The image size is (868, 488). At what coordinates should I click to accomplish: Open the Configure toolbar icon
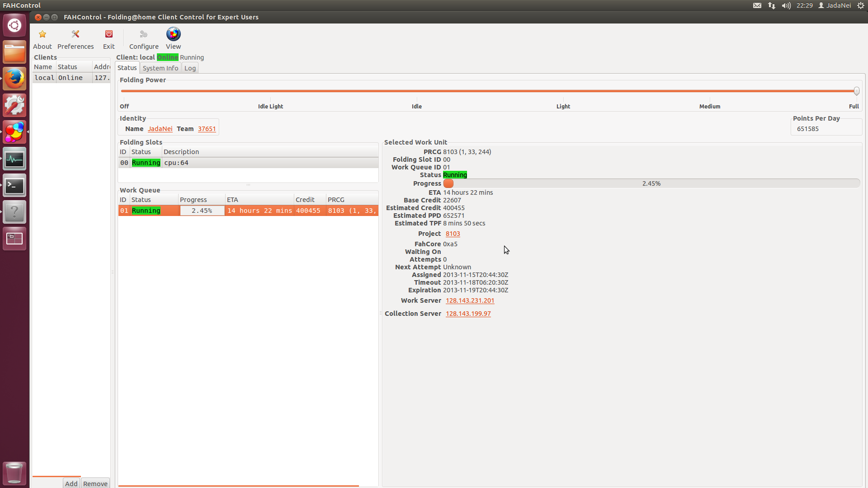144,34
